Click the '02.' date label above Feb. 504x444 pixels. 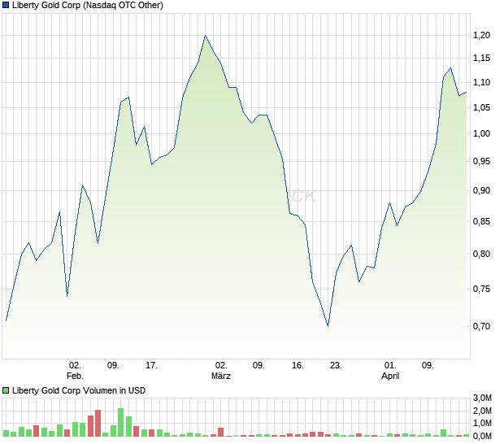[x=75, y=365]
